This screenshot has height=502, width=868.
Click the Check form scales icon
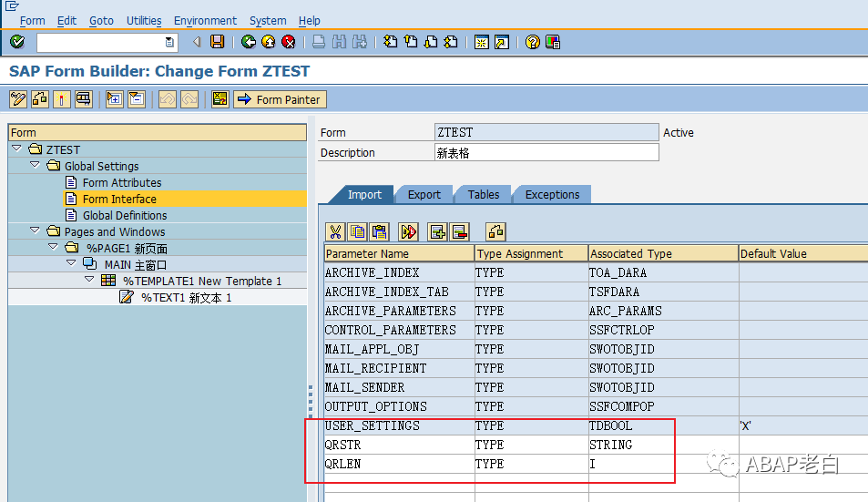(x=40, y=99)
